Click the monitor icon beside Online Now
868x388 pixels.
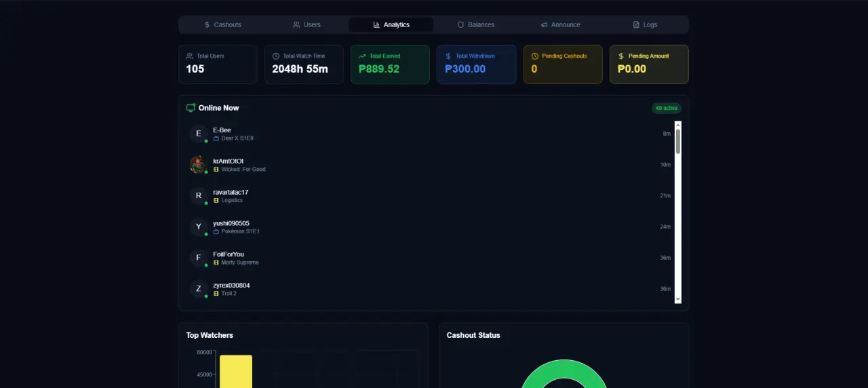click(191, 108)
